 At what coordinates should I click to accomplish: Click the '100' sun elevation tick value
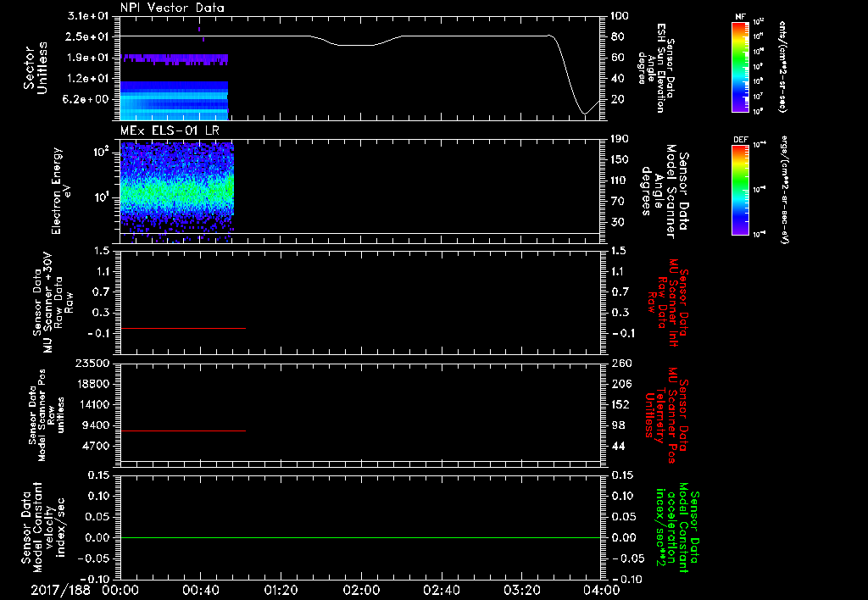(620, 16)
